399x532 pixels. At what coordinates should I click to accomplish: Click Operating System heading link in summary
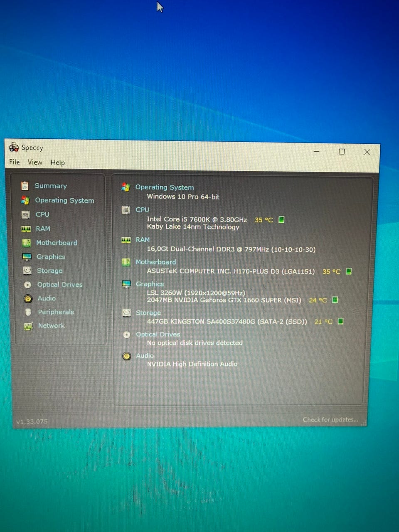tap(165, 187)
